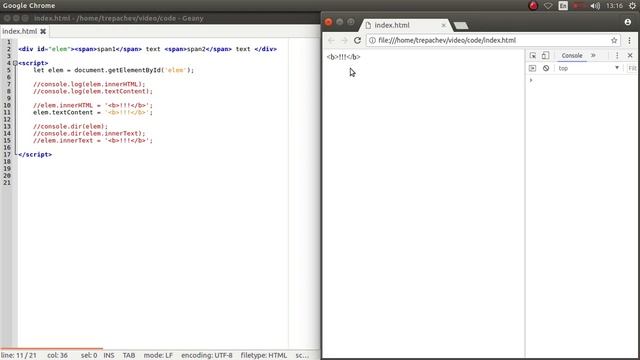View site info icon in address bar
The width and height of the screenshot is (640, 360).
pos(372,40)
